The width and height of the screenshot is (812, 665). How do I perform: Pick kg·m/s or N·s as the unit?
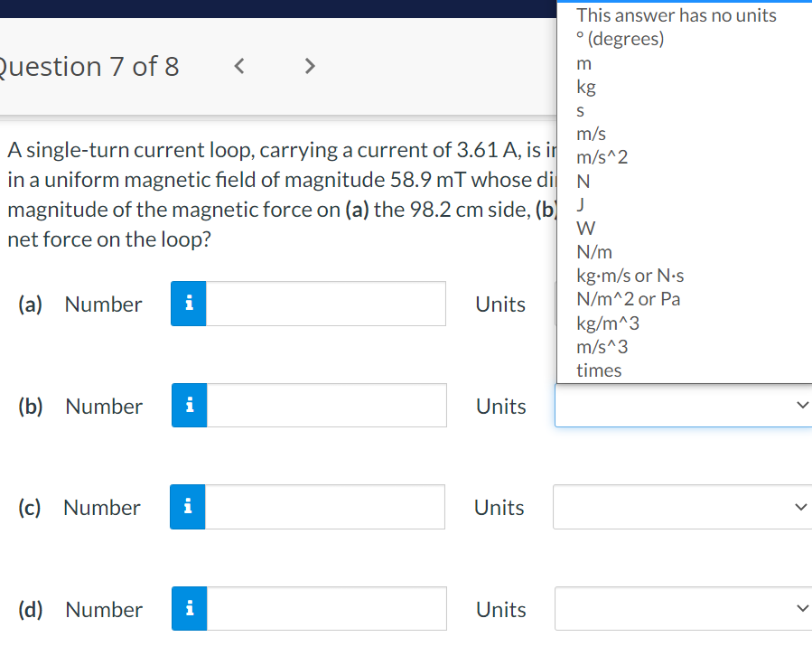(x=630, y=275)
